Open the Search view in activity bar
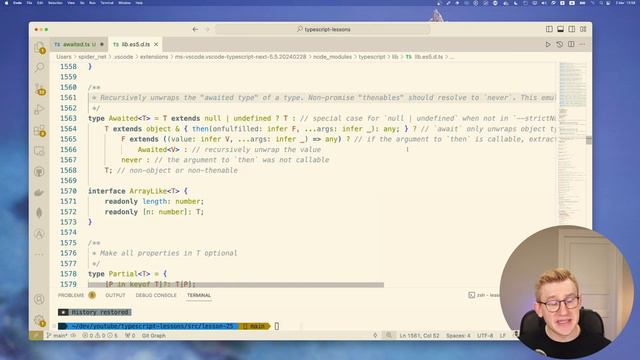The image size is (640, 360). pyautogui.click(x=40, y=67)
